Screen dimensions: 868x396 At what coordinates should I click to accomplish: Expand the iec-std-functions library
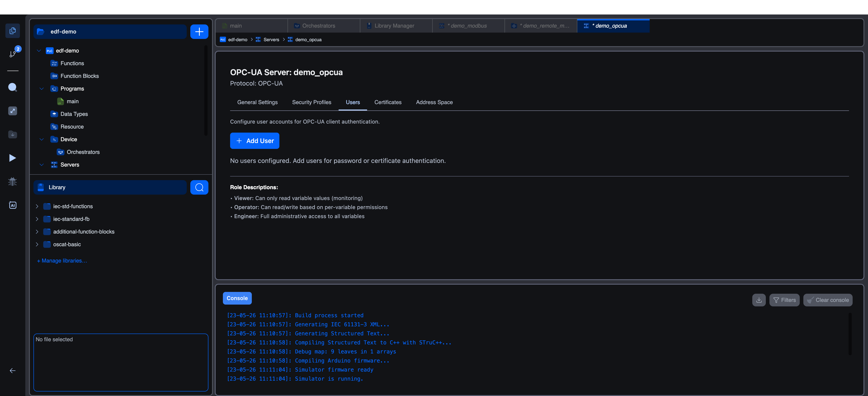point(37,206)
